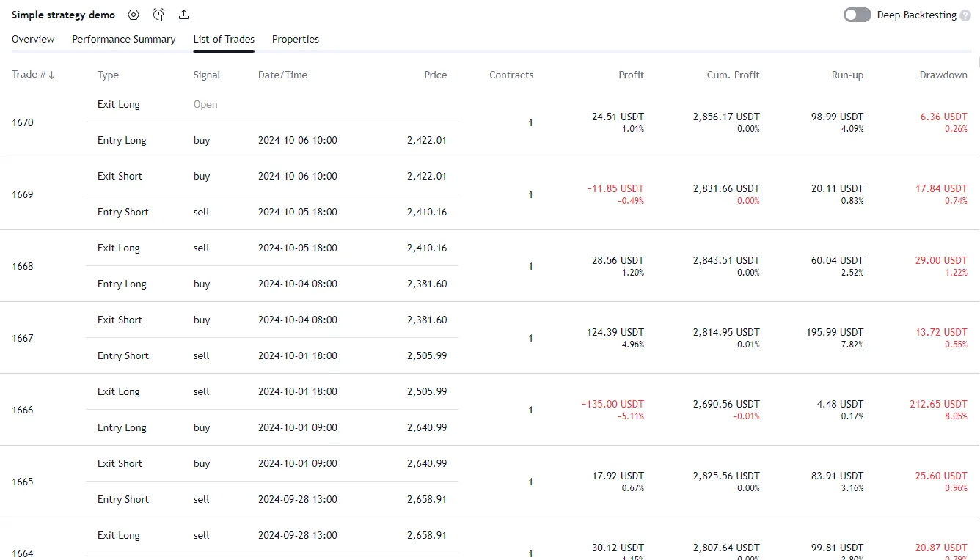This screenshot has height=560, width=980.
Task: Click the Date/Time column header
Action: tap(282, 75)
